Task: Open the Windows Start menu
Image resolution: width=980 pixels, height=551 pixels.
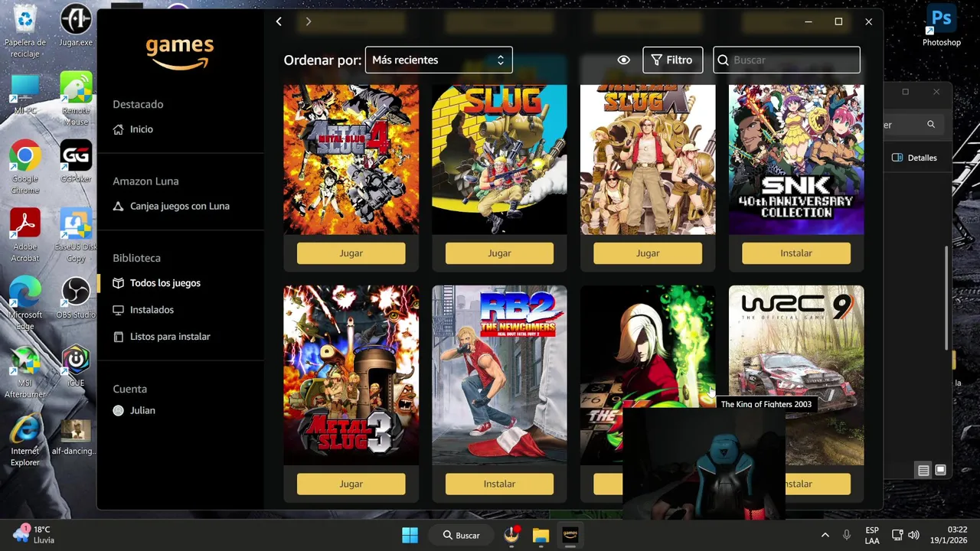Action: [x=410, y=535]
